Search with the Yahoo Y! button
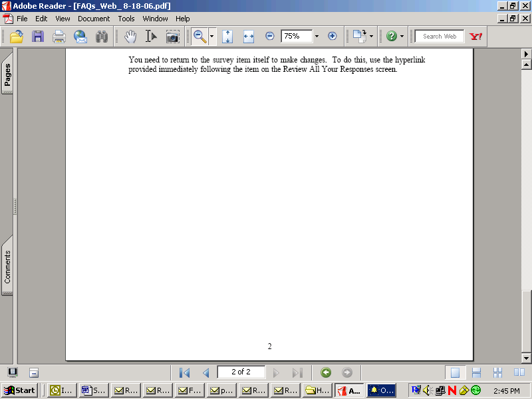Screen dimensions: 532x399 pyautogui.click(x=475, y=37)
